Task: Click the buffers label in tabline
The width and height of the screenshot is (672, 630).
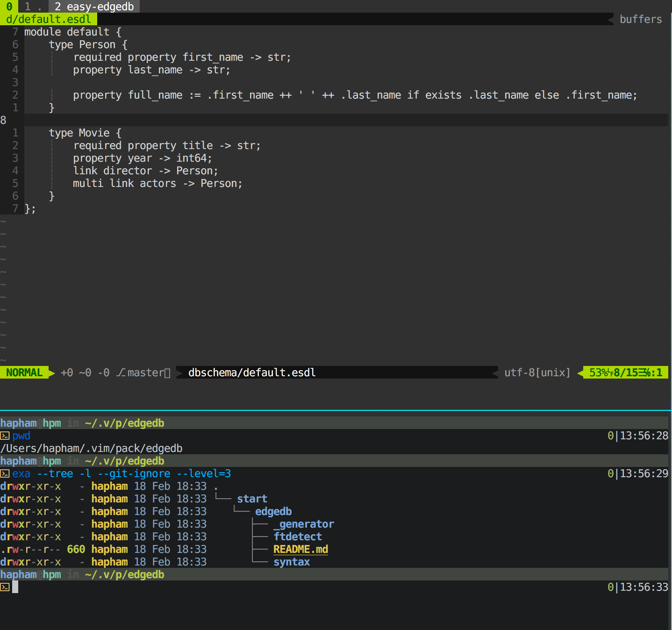Action: [641, 19]
